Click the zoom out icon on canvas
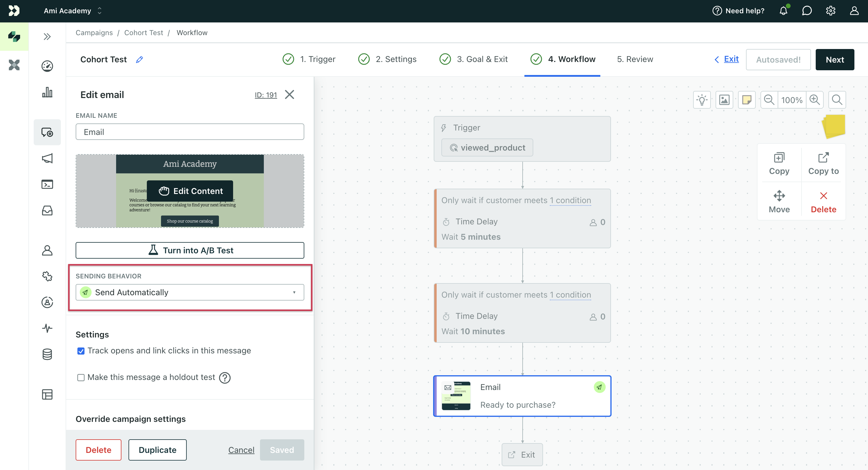This screenshot has width=868, height=470. pos(768,99)
